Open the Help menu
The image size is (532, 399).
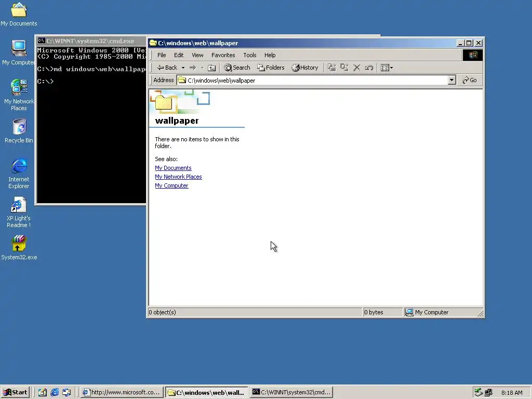pos(270,55)
